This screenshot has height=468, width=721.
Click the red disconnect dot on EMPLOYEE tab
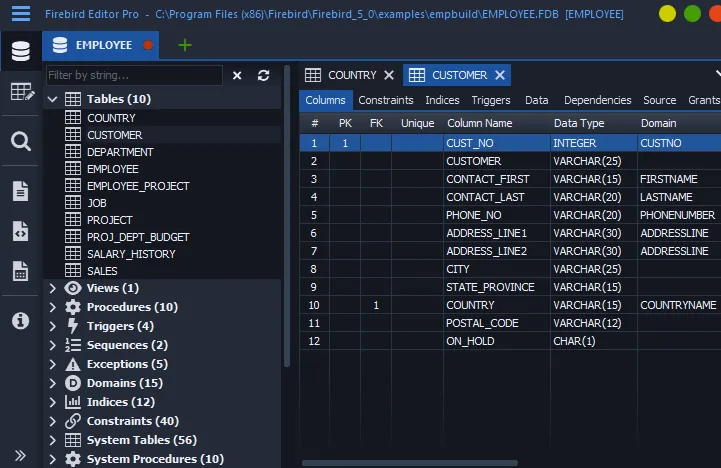point(148,45)
